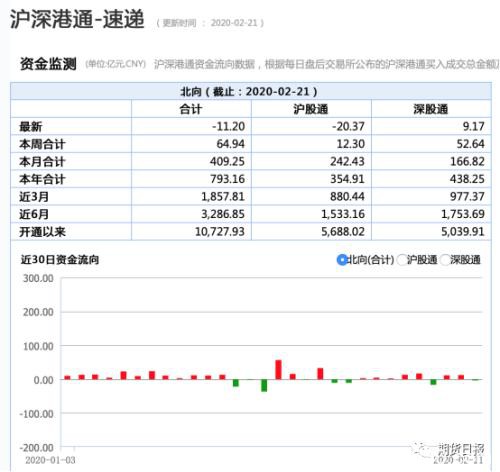Click the tallest red inflow bar in chart

[x=278, y=370]
